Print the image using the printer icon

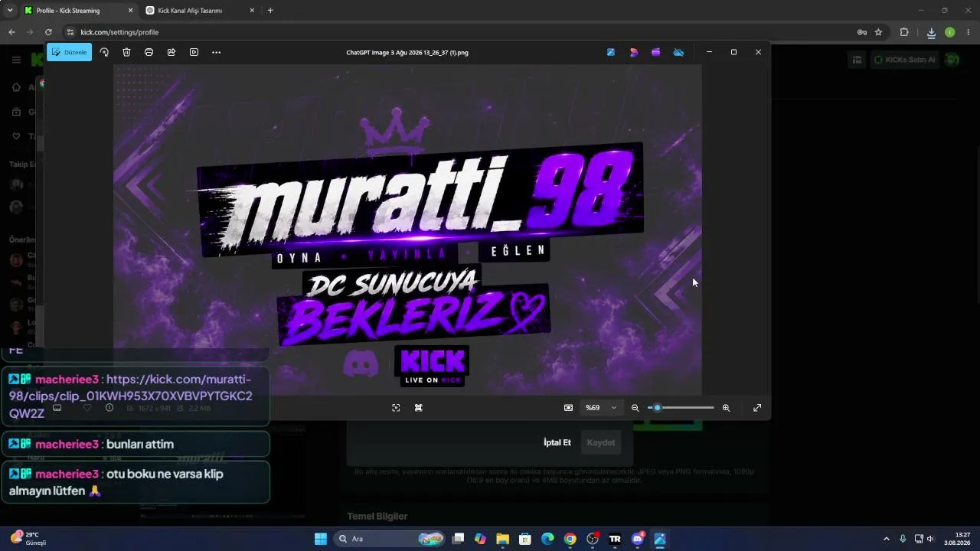click(x=149, y=52)
